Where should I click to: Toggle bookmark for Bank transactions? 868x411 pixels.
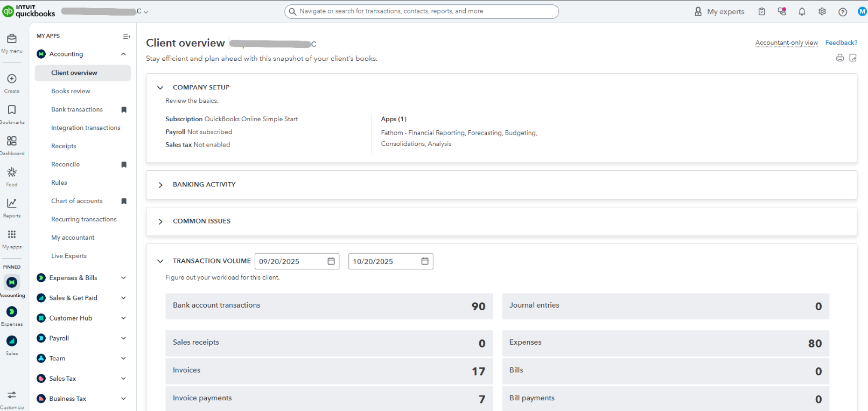pos(124,110)
